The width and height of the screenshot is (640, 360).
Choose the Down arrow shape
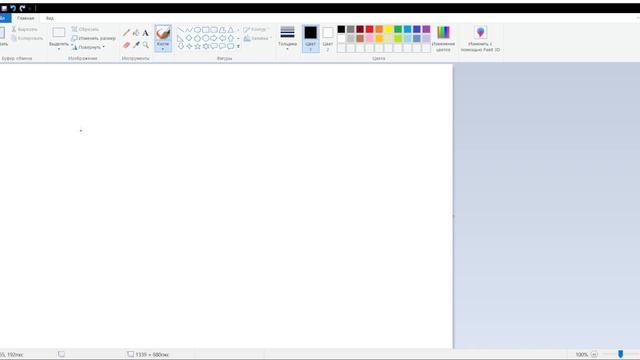pyautogui.click(x=180, y=46)
